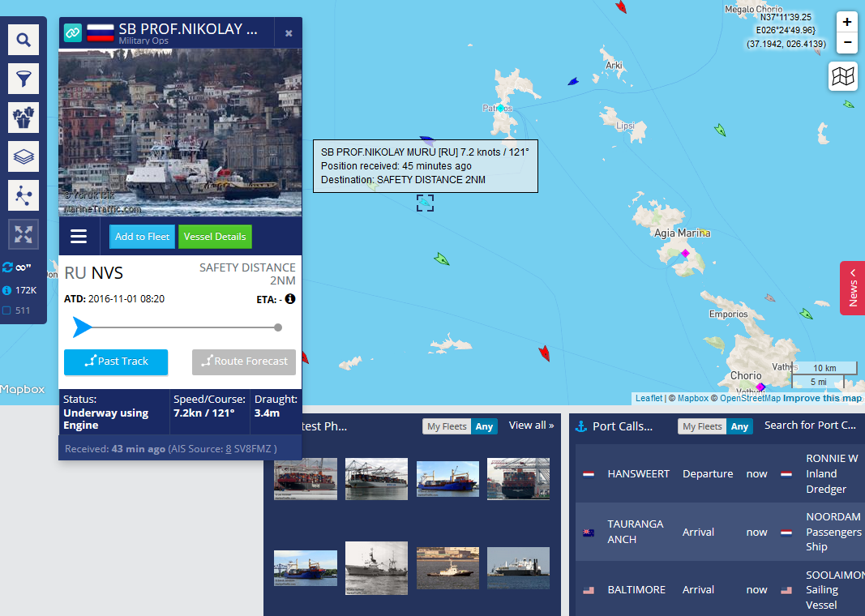Open the map filter funnel tool
This screenshot has width=865, height=616.
click(23, 79)
